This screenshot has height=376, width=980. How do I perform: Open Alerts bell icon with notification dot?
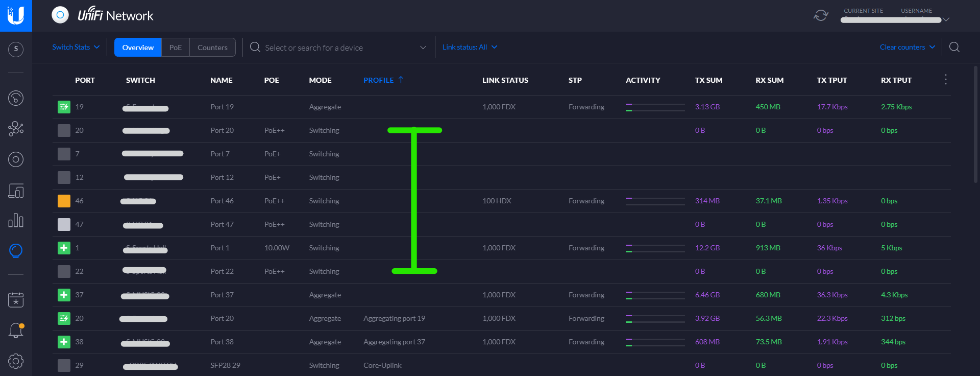[x=16, y=331]
